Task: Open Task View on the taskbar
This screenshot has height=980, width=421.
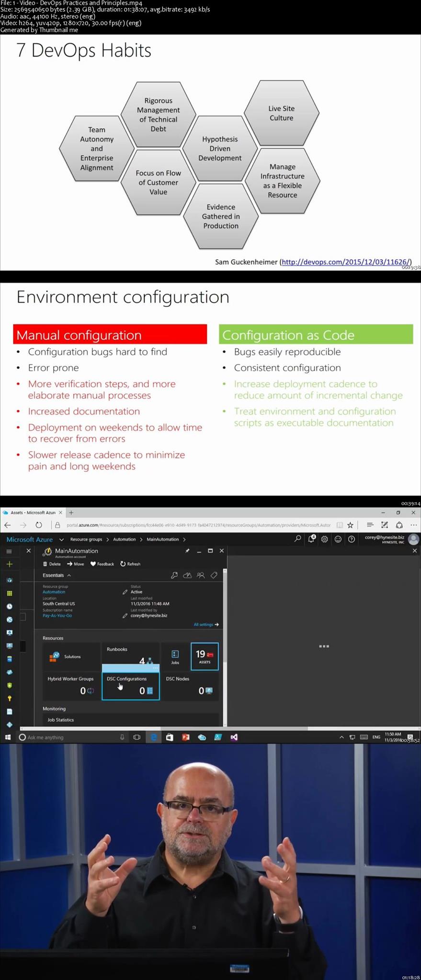Action: click(x=137, y=737)
